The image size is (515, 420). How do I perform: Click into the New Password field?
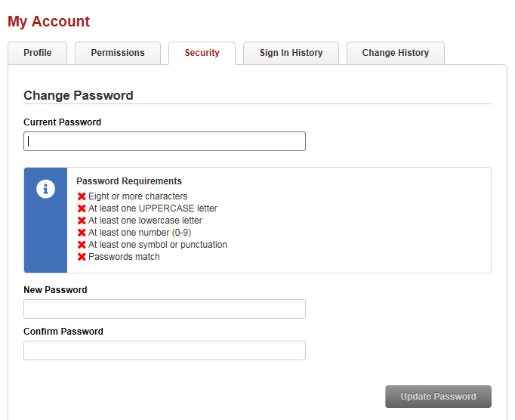pyautogui.click(x=165, y=309)
